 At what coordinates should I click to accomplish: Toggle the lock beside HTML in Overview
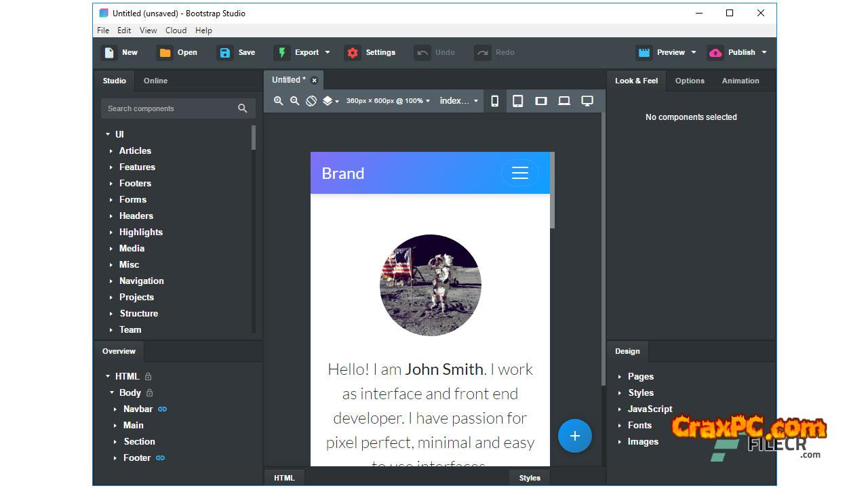149,377
